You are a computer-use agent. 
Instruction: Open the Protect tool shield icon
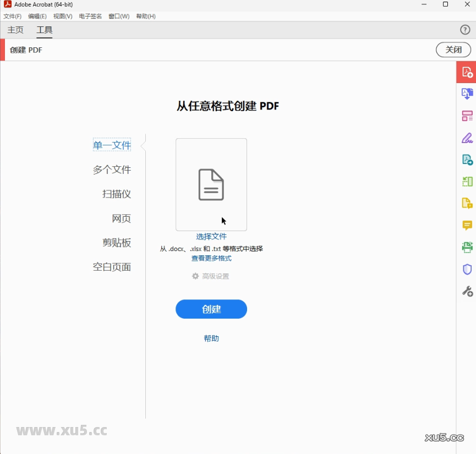467,269
